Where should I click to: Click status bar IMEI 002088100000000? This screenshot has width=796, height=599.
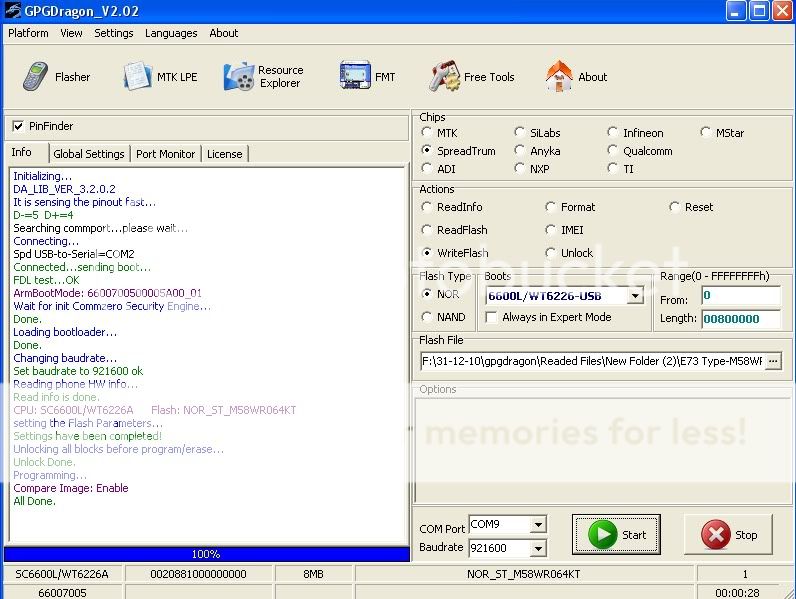(198, 574)
